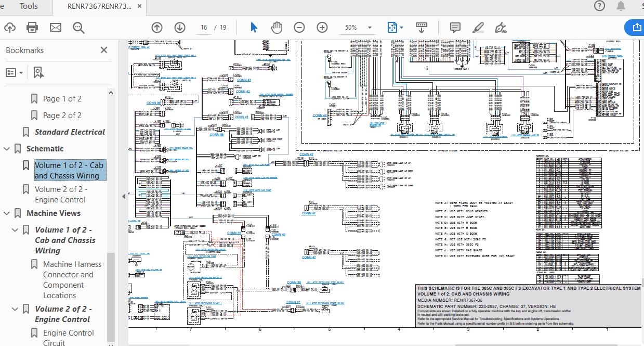Go to next page arrow
Screen dimensions: 644x346
click(180, 28)
